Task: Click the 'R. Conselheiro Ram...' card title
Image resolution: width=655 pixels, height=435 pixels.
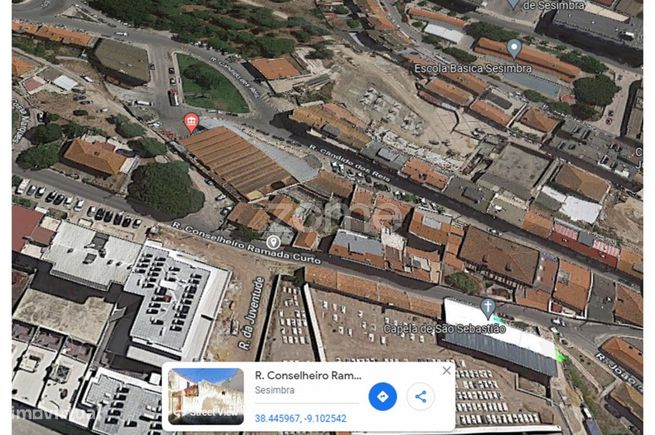Action: point(308,375)
